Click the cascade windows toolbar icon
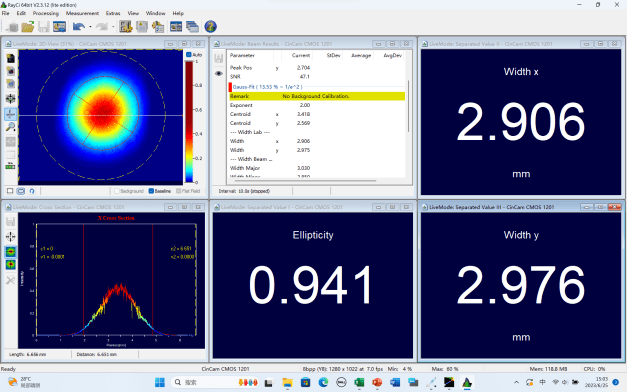Screen dimensions: 627x392 192,27
